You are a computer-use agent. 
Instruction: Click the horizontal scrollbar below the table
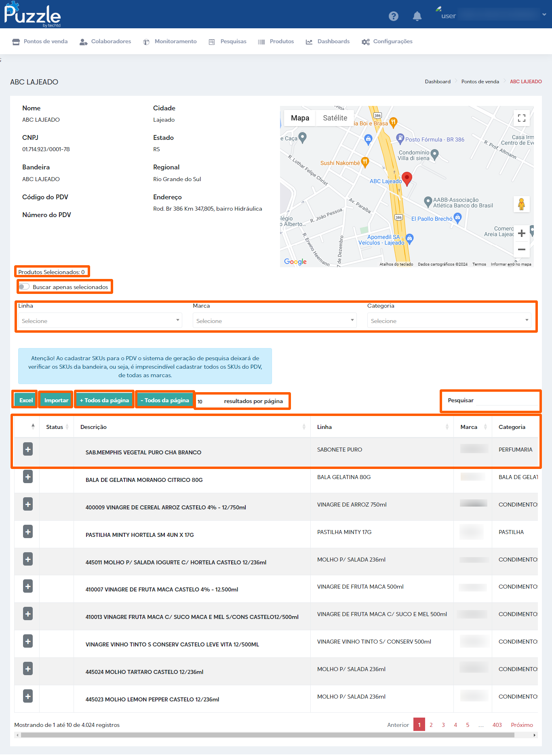tap(268, 735)
